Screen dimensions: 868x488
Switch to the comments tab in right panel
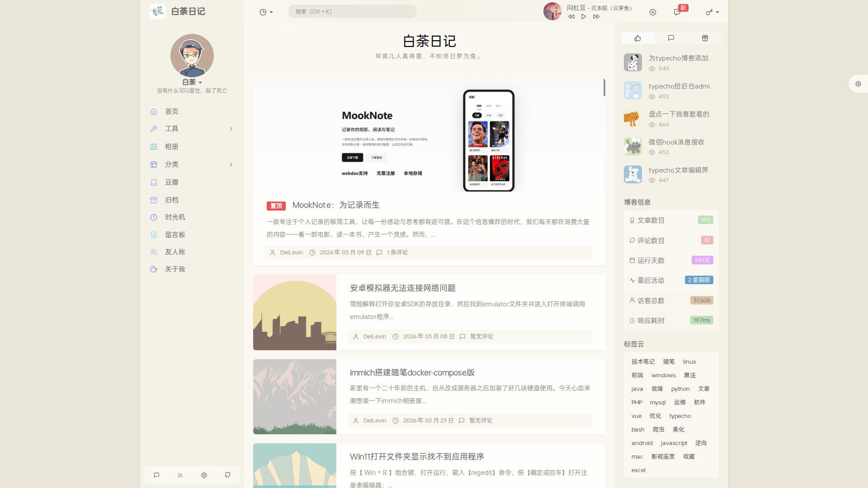(x=671, y=38)
